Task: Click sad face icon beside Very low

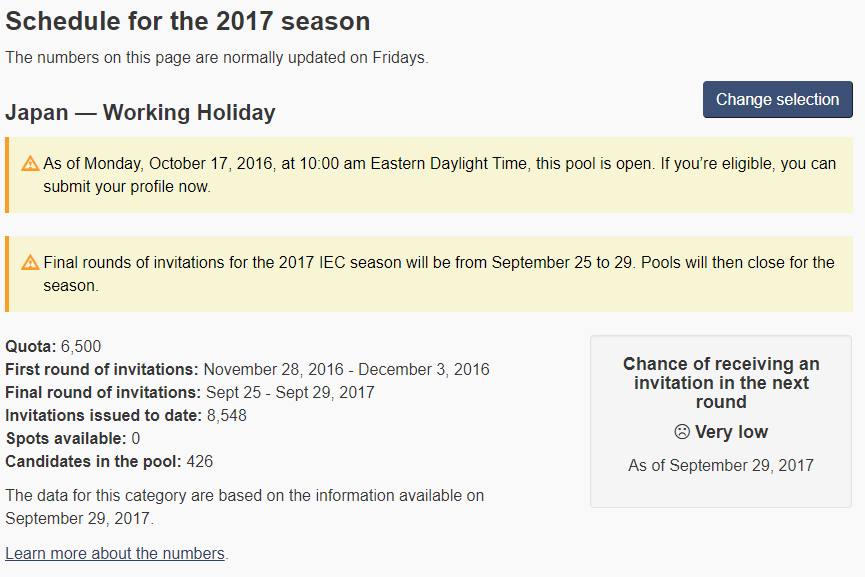Action: [x=682, y=431]
